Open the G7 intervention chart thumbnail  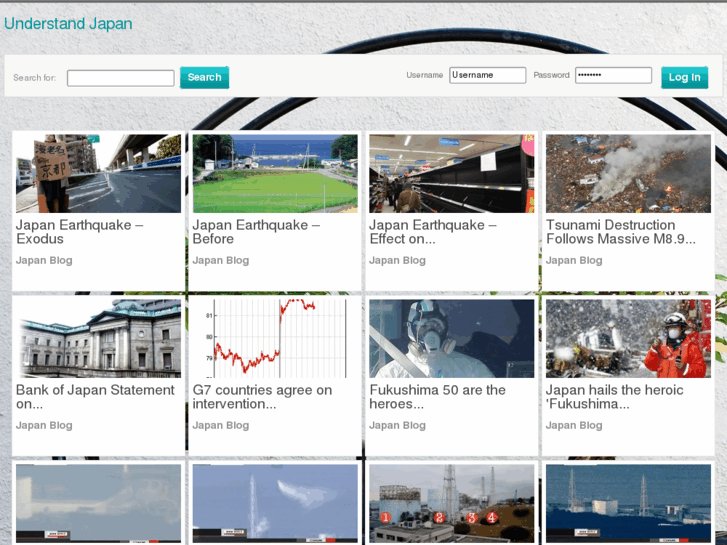click(x=275, y=339)
